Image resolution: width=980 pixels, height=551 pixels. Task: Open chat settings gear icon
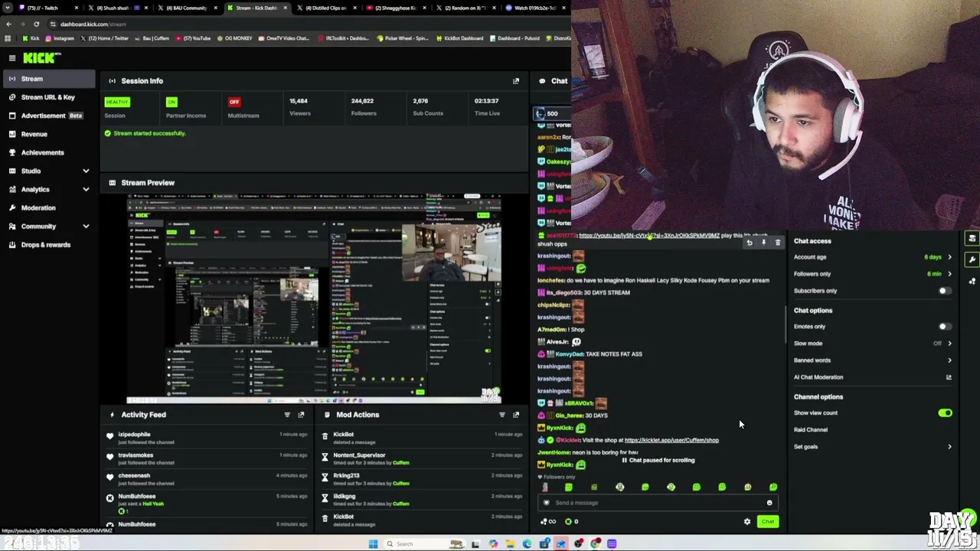point(747,522)
